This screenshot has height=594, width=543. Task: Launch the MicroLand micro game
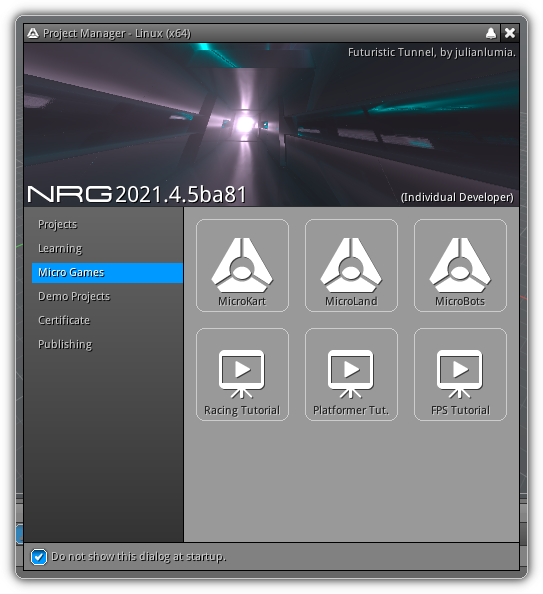point(351,265)
